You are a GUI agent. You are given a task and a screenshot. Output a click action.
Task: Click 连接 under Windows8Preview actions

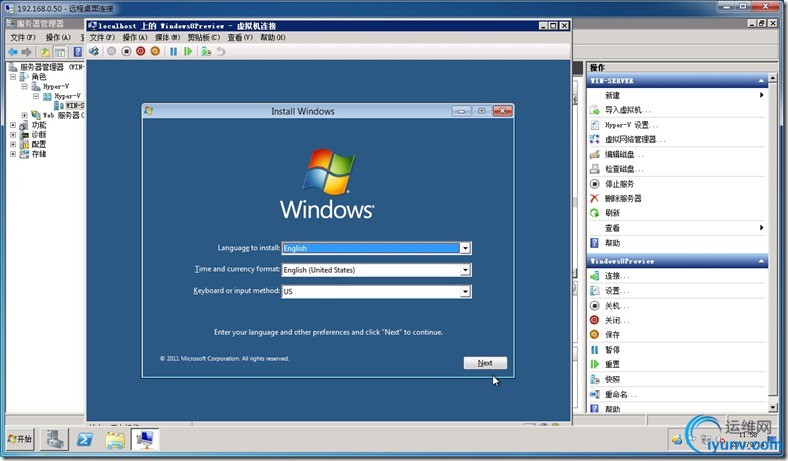617,276
